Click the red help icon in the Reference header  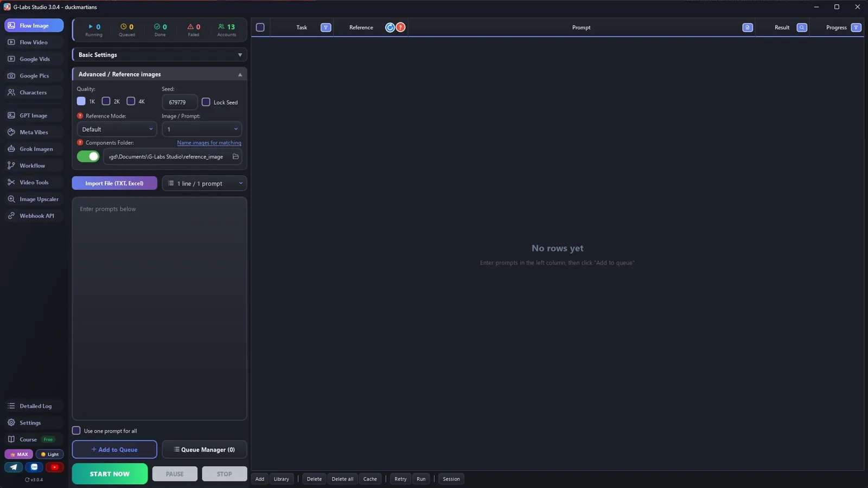click(400, 28)
